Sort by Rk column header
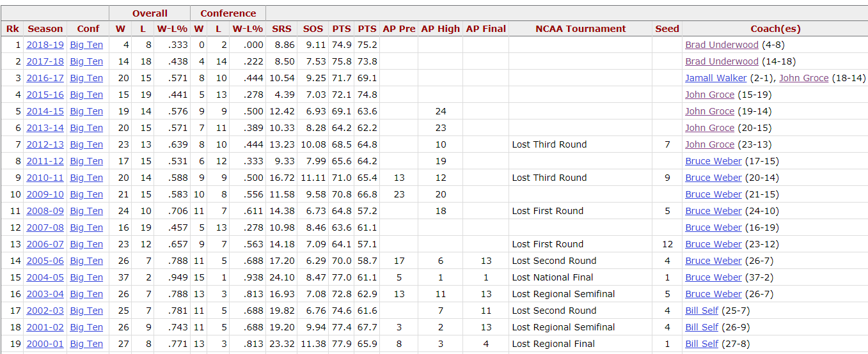868x354 pixels. click(12, 28)
